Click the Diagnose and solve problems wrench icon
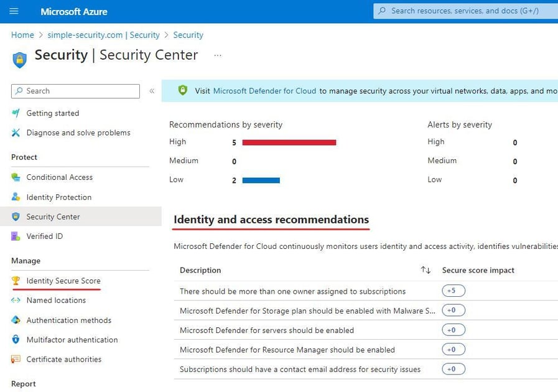The width and height of the screenshot is (558, 392). [x=16, y=133]
